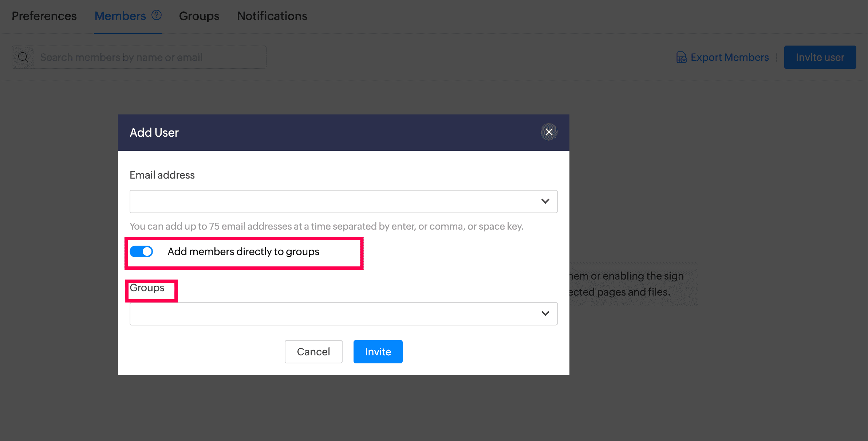Screen dimensions: 868x441
Task: Click the Export Members spreadsheet icon
Action: (x=681, y=57)
